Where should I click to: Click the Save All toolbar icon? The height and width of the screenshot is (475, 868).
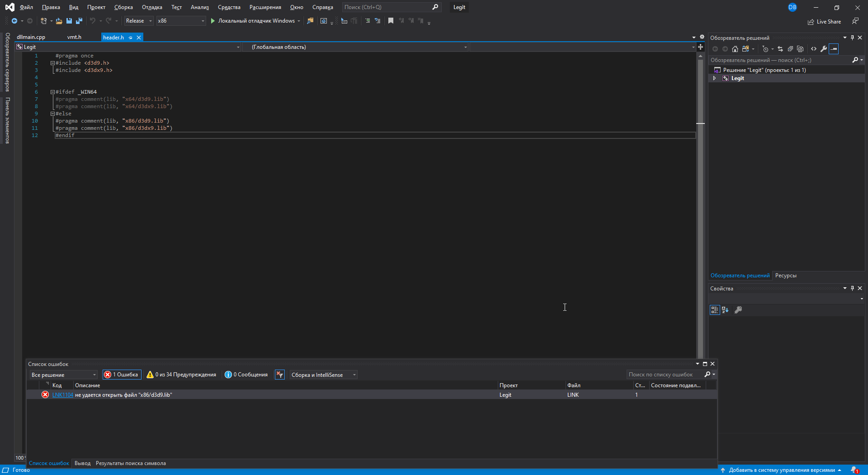point(79,21)
